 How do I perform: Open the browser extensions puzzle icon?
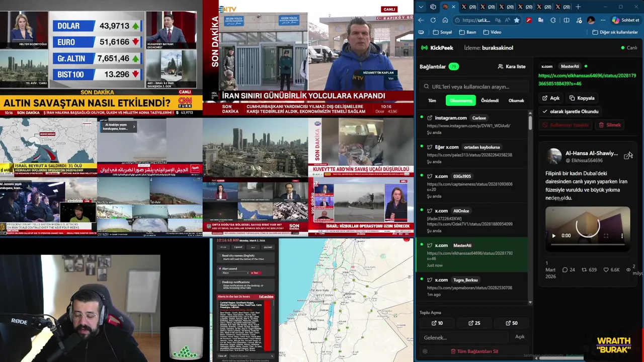[x=553, y=20]
